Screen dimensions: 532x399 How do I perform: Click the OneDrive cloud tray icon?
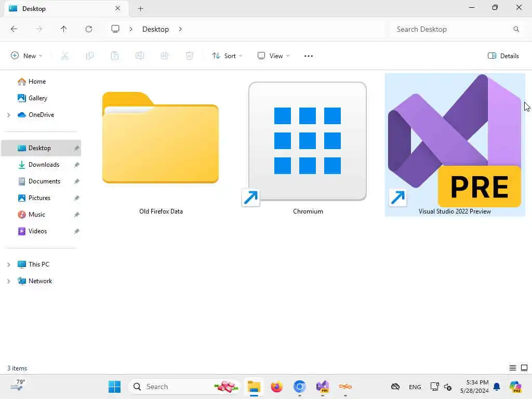395,387
